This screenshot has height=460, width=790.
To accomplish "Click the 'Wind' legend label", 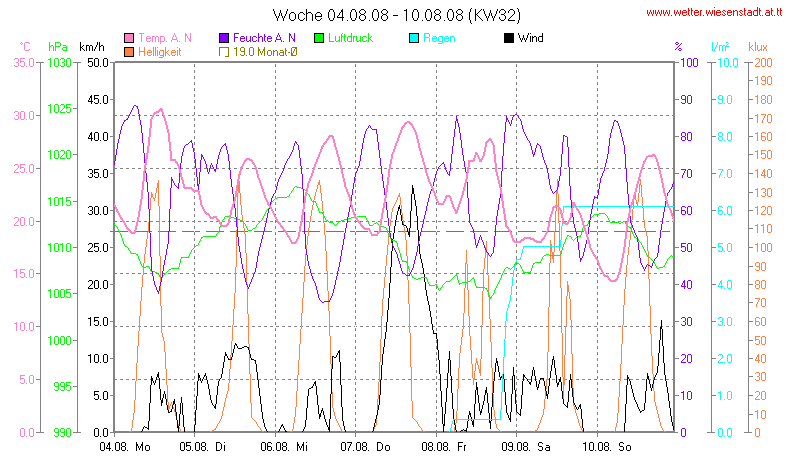I will [531, 38].
